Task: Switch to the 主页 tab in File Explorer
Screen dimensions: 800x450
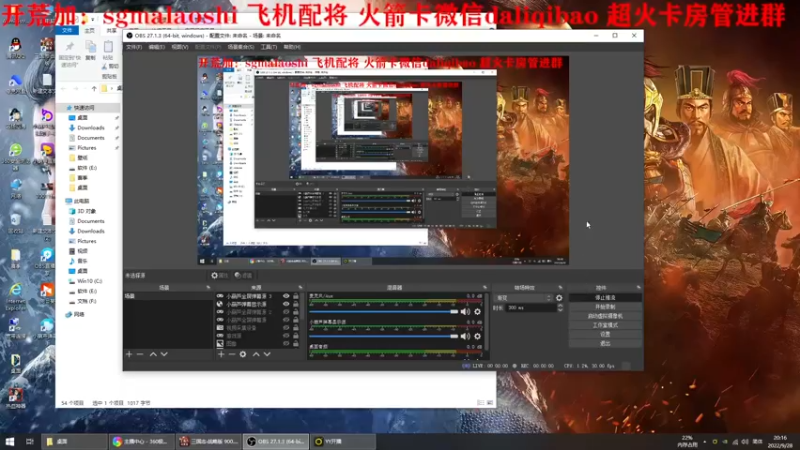Action: point(90,31)
